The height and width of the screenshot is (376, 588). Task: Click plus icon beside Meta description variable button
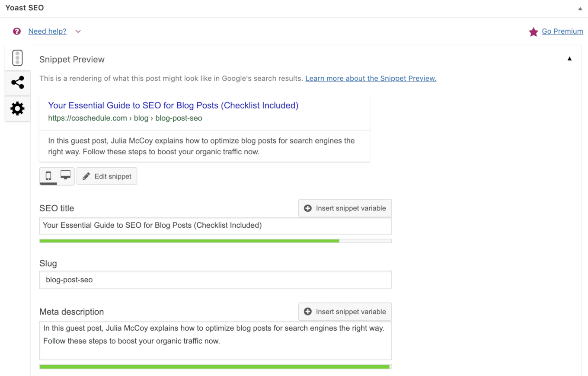[308, 312]
